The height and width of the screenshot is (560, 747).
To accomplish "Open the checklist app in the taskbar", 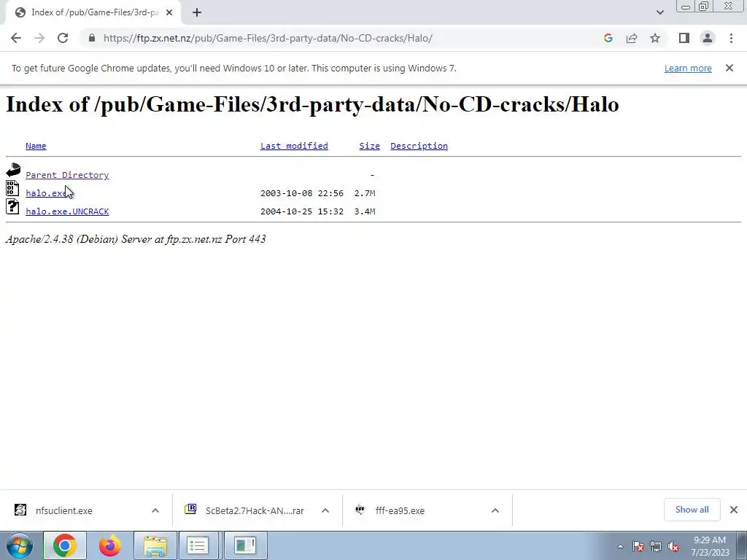I will (x=197, y=545).
